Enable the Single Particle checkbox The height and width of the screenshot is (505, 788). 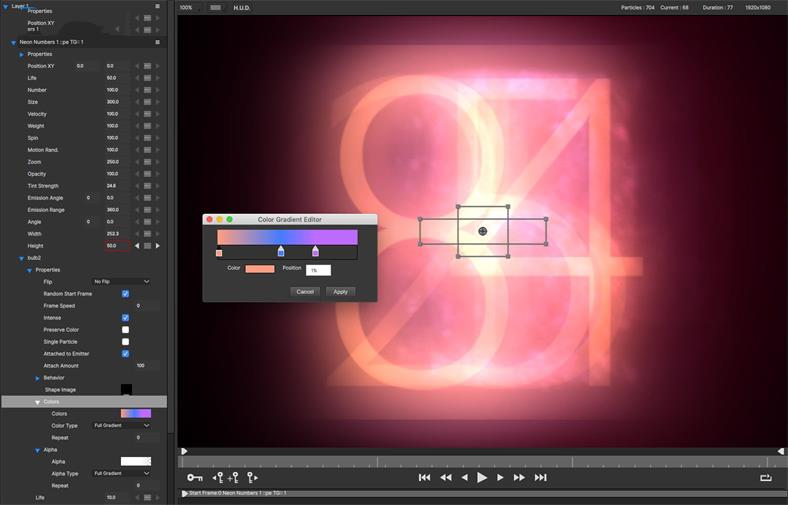click(x=126, y=342)
